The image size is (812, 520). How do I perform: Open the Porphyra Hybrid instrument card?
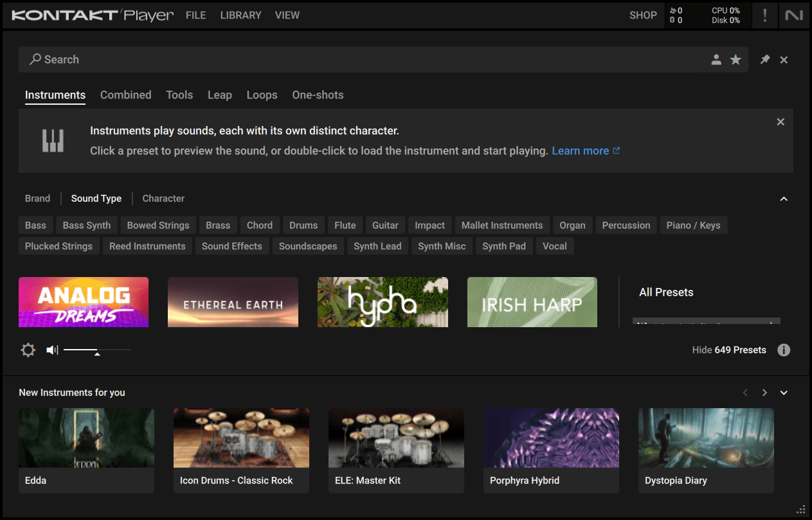pos(551,451)
